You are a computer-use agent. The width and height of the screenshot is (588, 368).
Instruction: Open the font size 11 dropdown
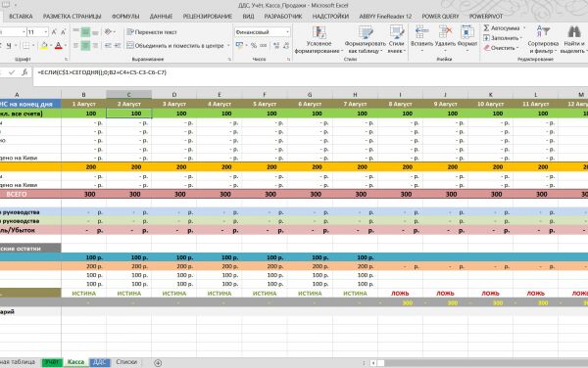[x=46, y=32]
